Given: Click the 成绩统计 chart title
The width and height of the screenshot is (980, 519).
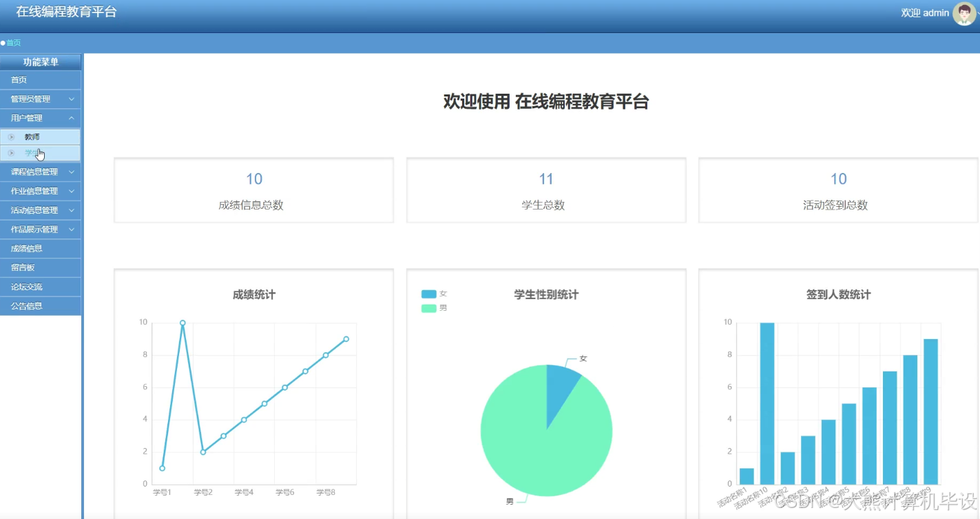Looking at the screenshot, I should [254, 295].
